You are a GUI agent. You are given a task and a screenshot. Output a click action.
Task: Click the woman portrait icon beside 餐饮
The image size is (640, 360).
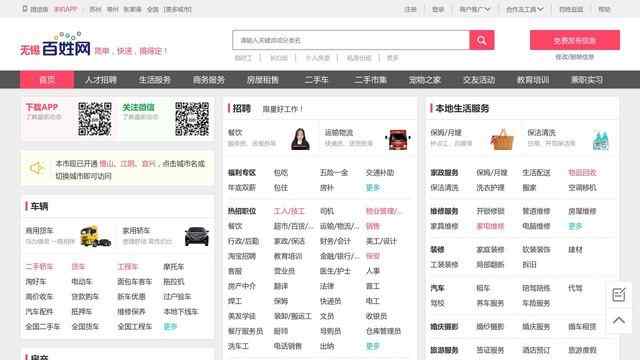(x=300, y=139)
